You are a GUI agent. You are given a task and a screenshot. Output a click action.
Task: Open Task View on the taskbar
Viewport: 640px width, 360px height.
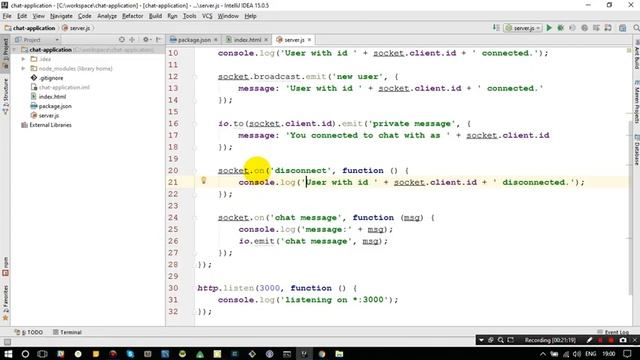tap(42, 354)
